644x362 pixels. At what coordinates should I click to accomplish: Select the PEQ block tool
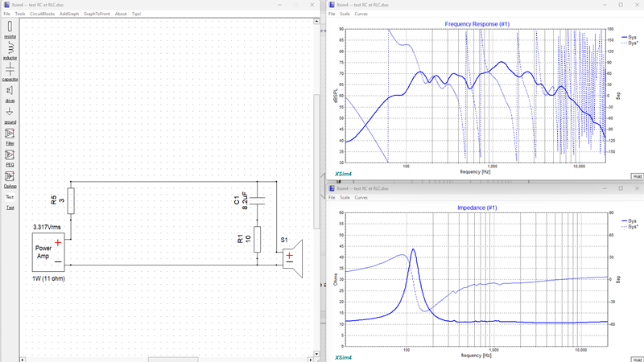point(10,158)
